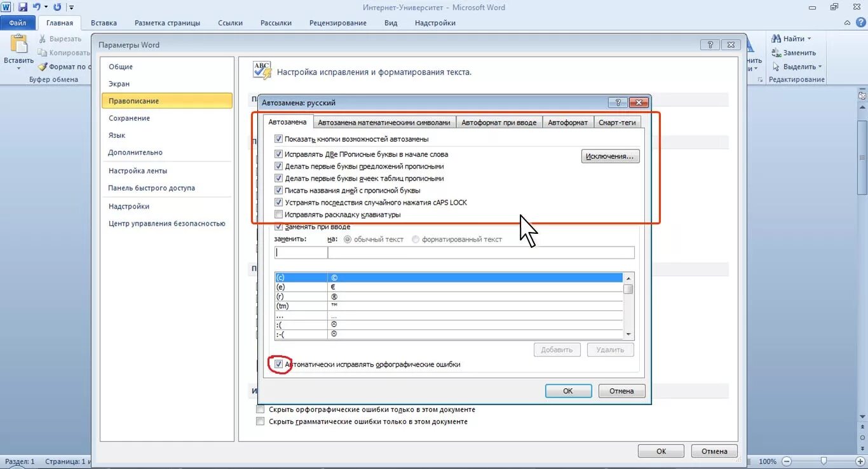The image size is (868, 469).
Task: Click into the на: replacement text field
Action: (x=481, y=252)
